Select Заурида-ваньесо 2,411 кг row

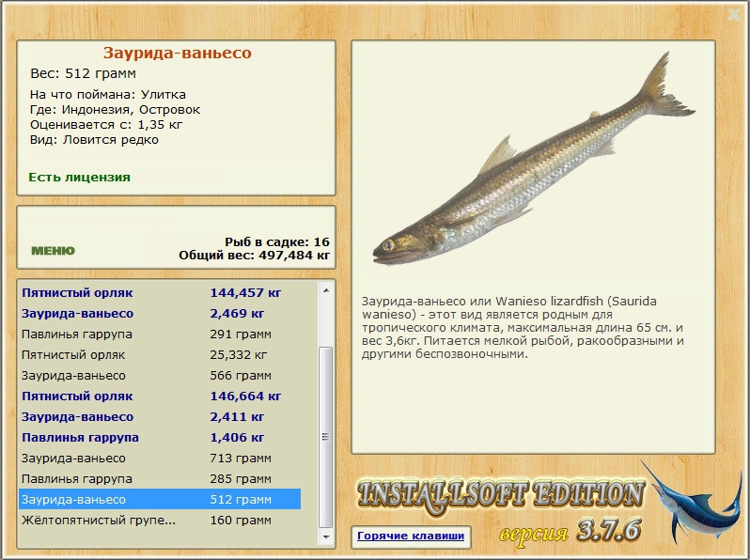[x=160, y=416]
